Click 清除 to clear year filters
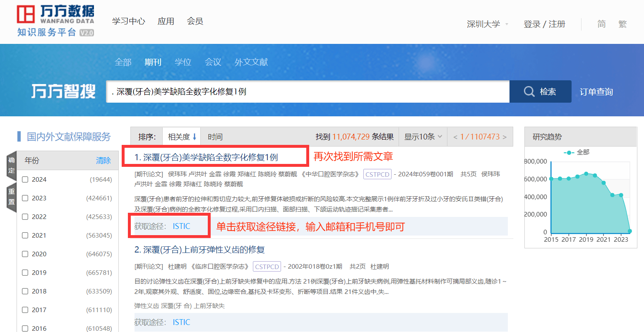Image resolution: width=644 pixels, height=332 pixels. tap(103, 161)
